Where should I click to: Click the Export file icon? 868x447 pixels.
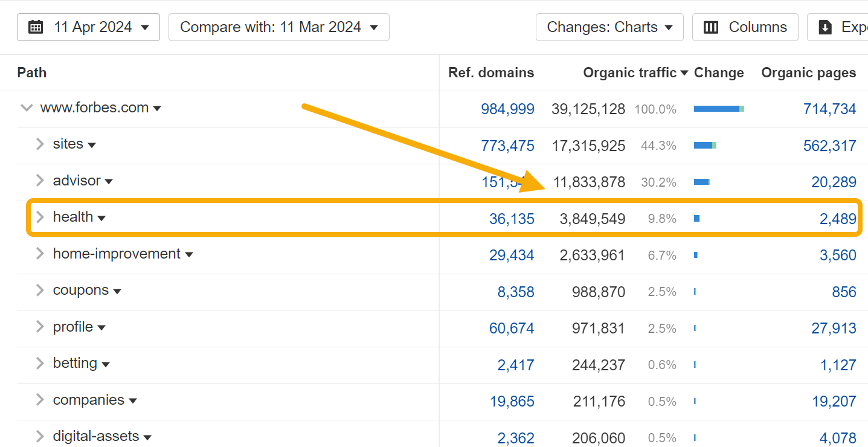point(825,27)
